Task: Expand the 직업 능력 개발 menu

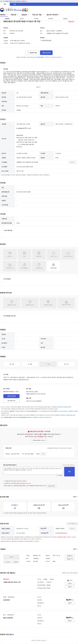Action: [x=38, y=15]
